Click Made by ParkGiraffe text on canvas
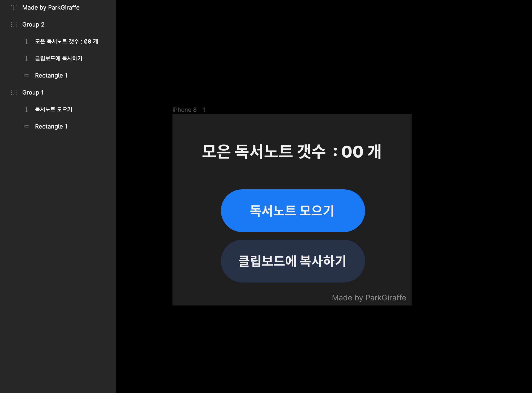 tap(369, 298)
